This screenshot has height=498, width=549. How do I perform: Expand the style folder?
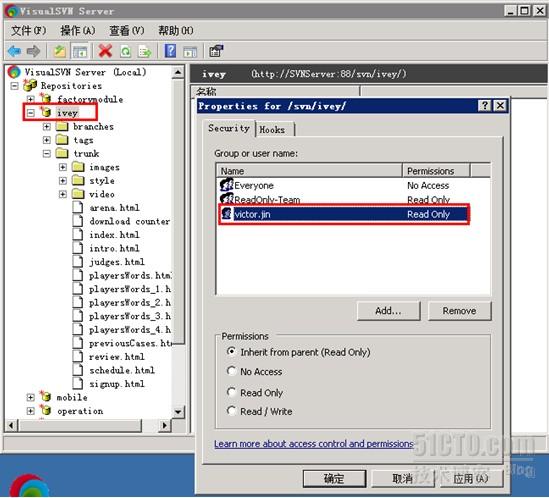pyautogui.click(x=63, y=181)
